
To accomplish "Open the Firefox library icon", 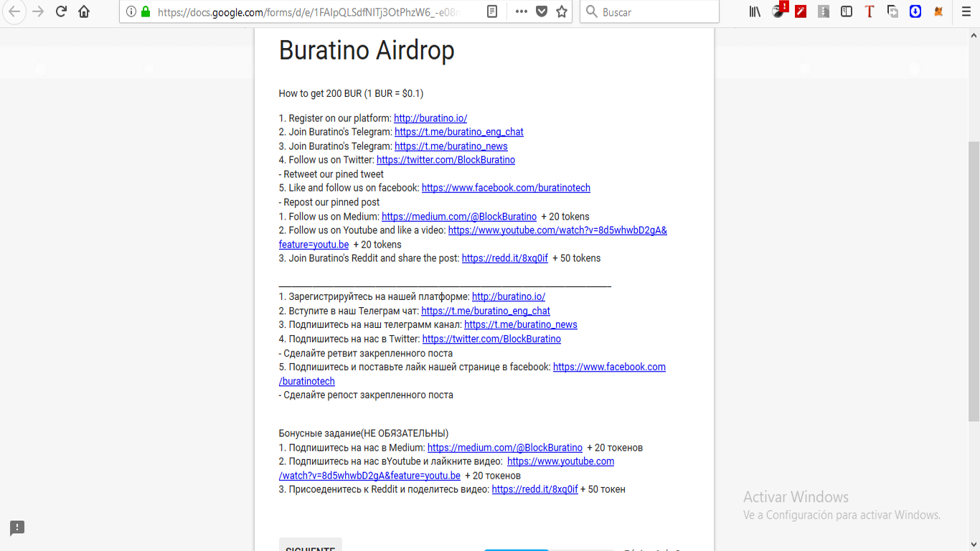I will [755, 11].
